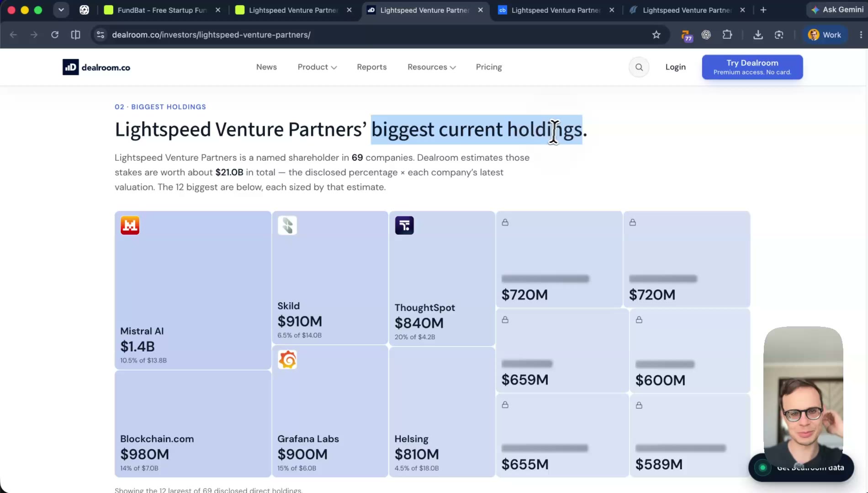The height and width of the screenshot is (493, 868).
Task: Click the screenshot capture toolbar icon
Action: coord(779,35)
